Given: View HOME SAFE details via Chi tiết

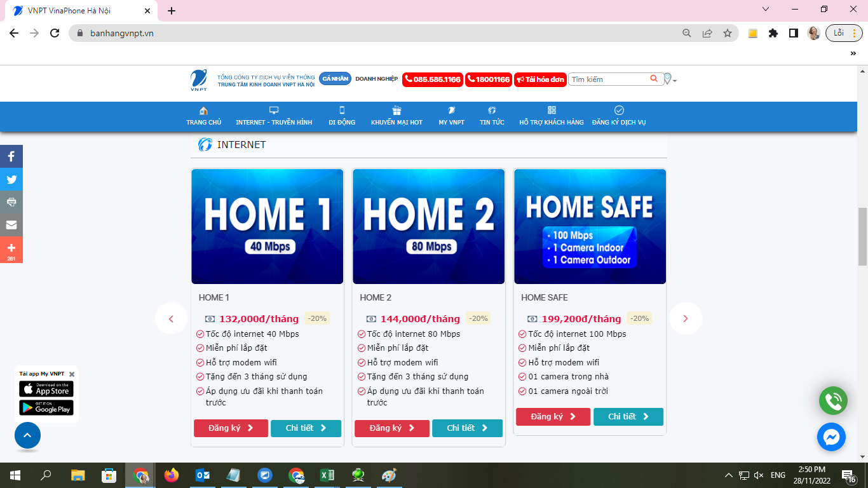Looking at the screenshot, I should [628, 417].
